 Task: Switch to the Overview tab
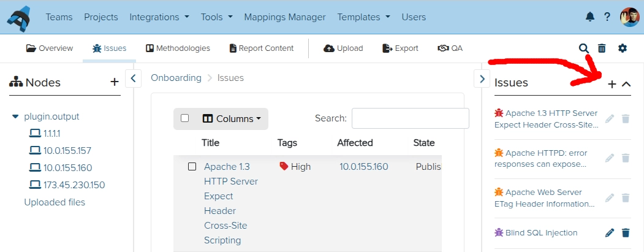(x=50, y=48)
